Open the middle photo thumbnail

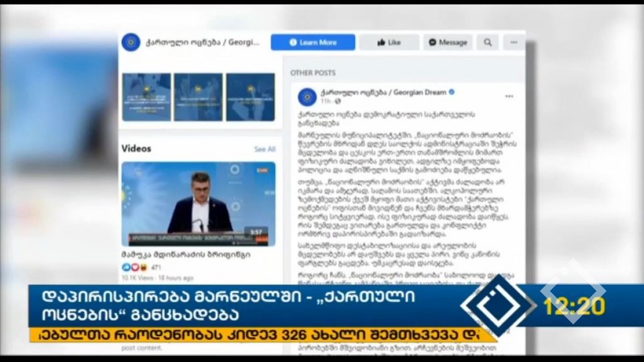tap(198, 97)
